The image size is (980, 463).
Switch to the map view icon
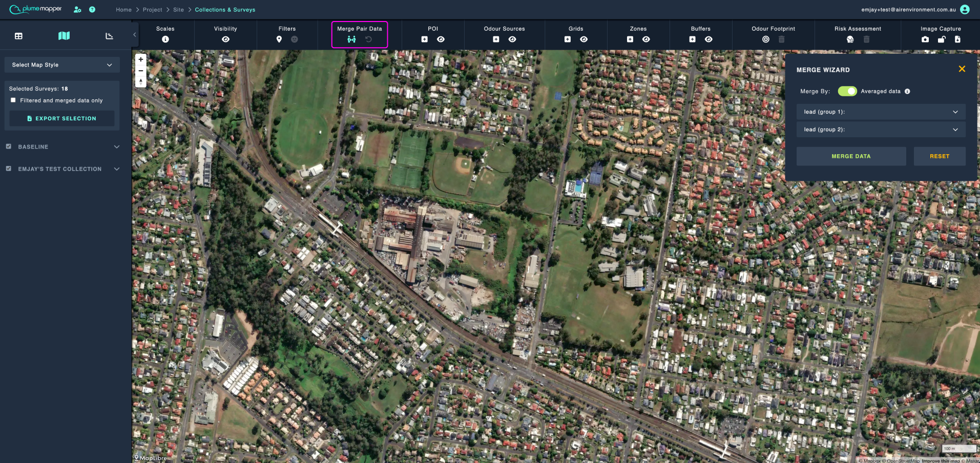coord(64,36)
